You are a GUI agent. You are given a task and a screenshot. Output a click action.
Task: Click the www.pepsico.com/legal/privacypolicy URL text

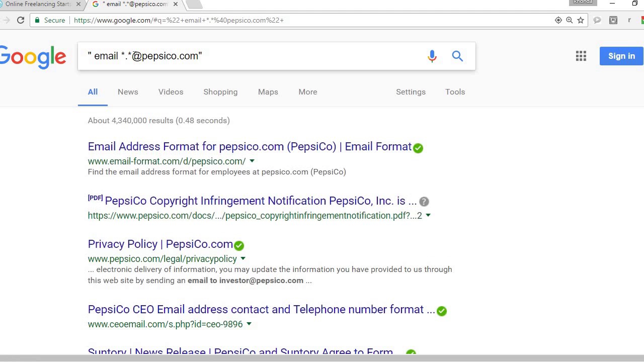coord(162,259)
